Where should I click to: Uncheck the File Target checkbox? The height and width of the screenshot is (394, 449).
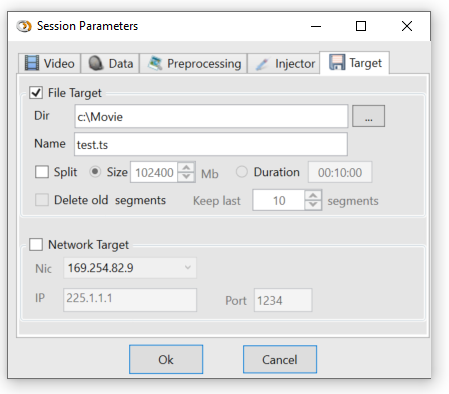[x=36, y=93]
